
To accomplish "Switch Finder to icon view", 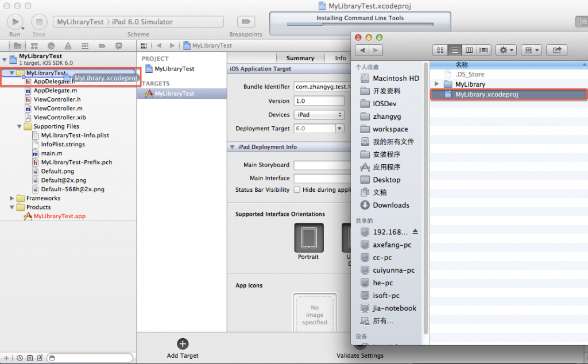I will point(440,50).
